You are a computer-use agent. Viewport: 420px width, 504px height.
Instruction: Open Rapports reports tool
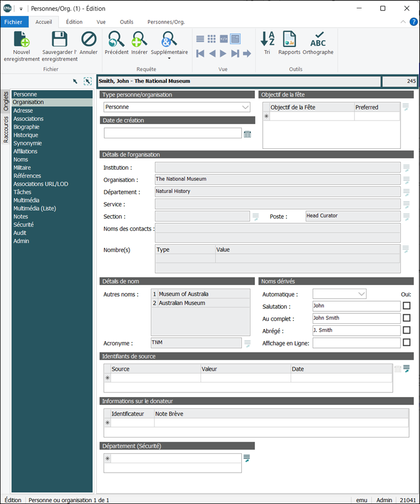click(x=289, y=43)
